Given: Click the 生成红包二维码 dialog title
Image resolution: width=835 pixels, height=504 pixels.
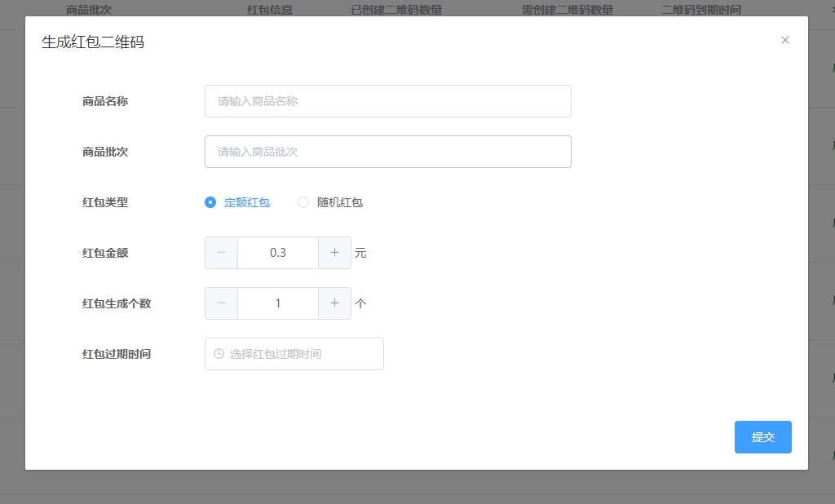Looking at the screenshot, I should (x=93, y=42).
